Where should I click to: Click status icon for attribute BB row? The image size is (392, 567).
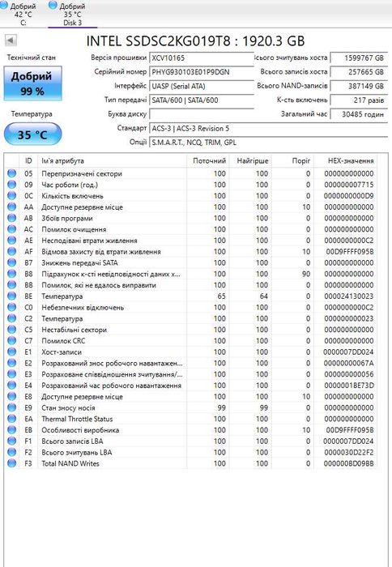pyautogui.click(x=12, y=285)
